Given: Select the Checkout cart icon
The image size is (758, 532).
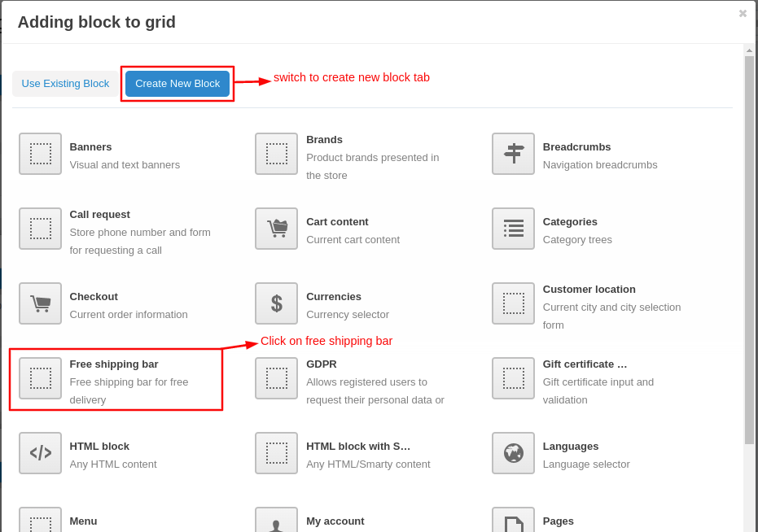Looking at the screenshot, I should click(x=40, y=303).
